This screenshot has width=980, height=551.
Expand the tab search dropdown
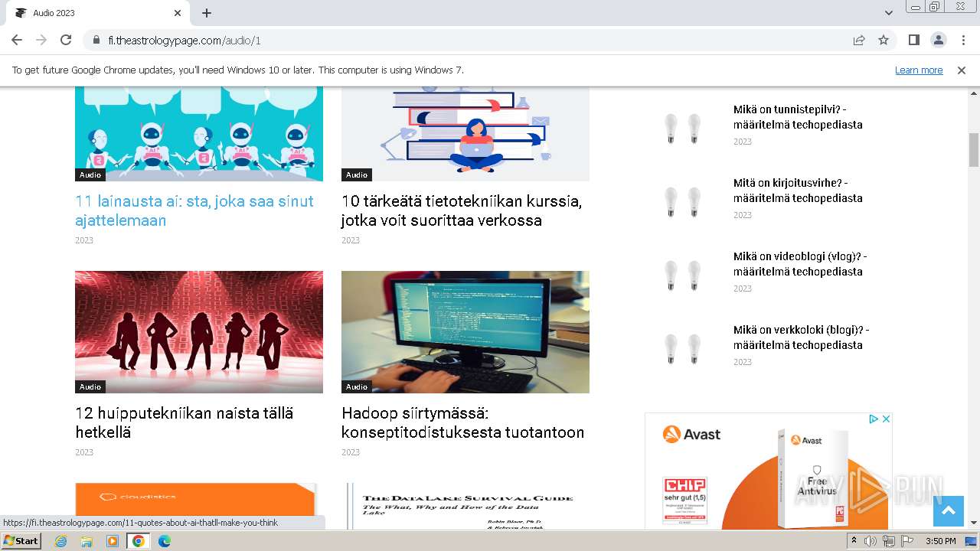coord(889,13)
